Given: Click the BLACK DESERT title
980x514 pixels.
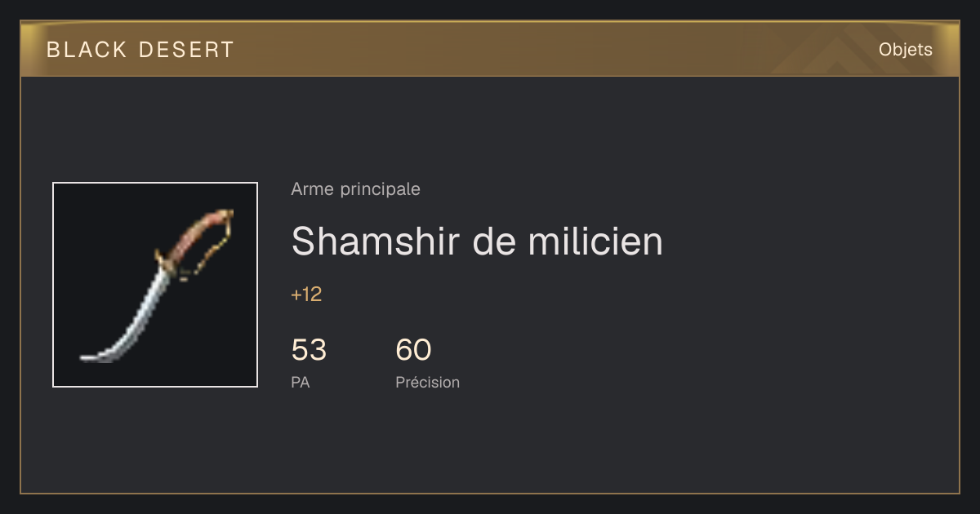Looking at the screenshot, I should [x=140, y=50].
